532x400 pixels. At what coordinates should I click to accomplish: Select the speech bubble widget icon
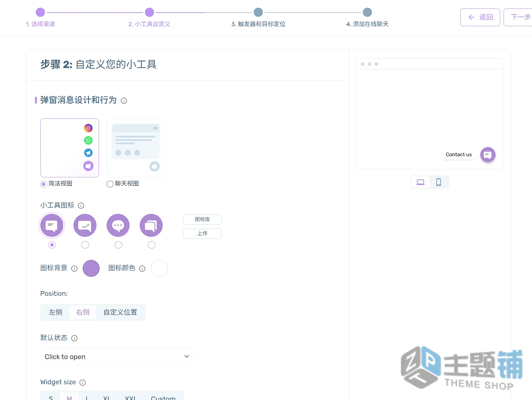click(x=52, y=226)
